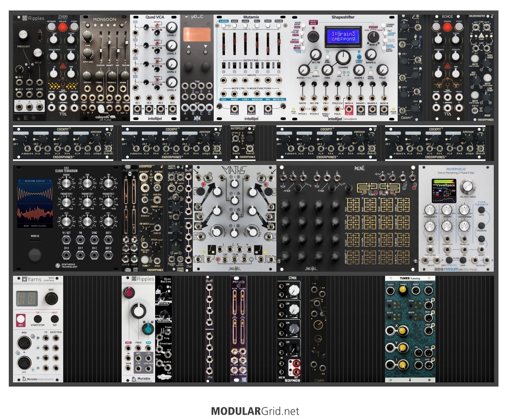Toggle Mutamix output bus switch 1
The width and height of the screenshot is (511, 420).
pos(224,66)
